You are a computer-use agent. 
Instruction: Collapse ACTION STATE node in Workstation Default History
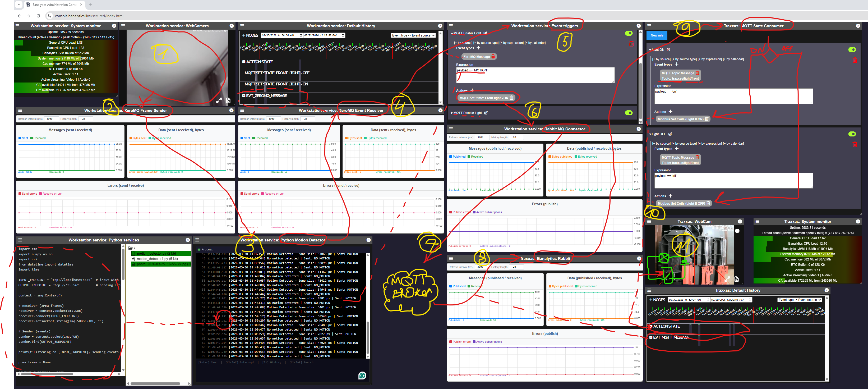244,62
